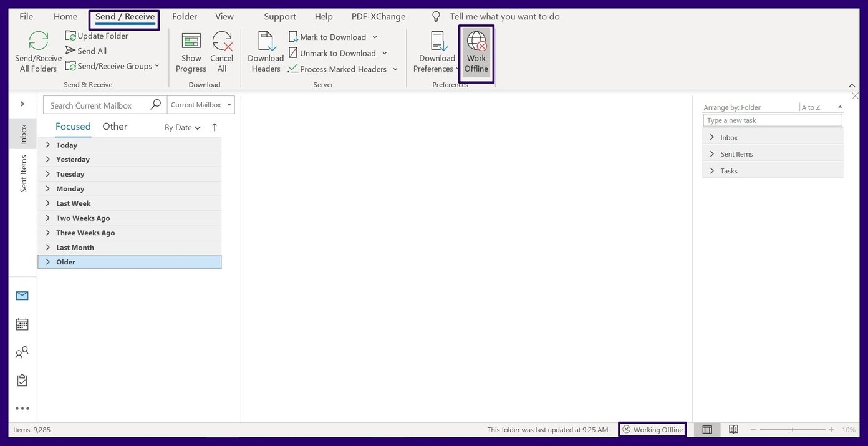Image resolution: width=868 pixels, height=446 pixels.
Task: Switch to the Tasks clipboard icon in the sidebar
Action: [x=22, y=381]
